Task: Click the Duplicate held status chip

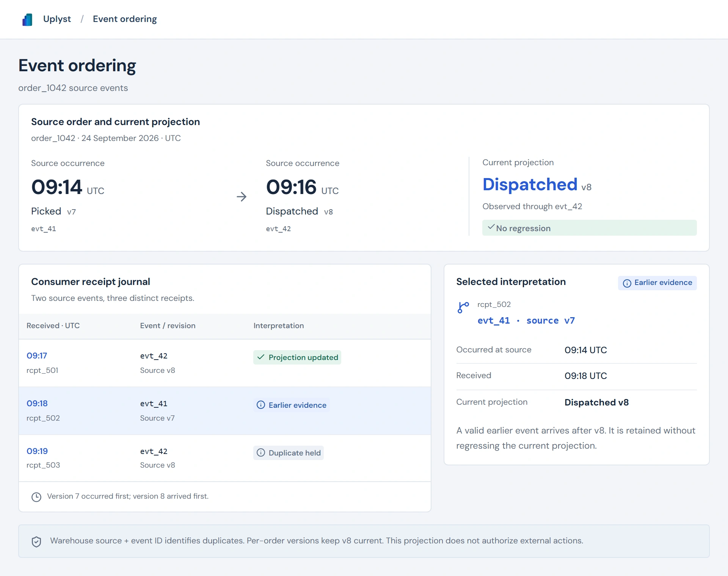Action: coord(289,453)
